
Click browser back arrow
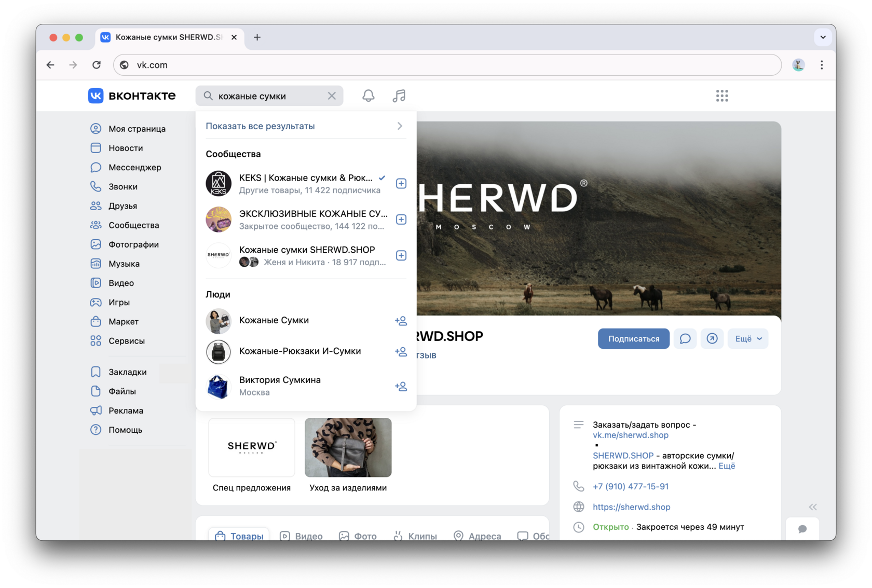pyautogui.click(x=50, y=65)
